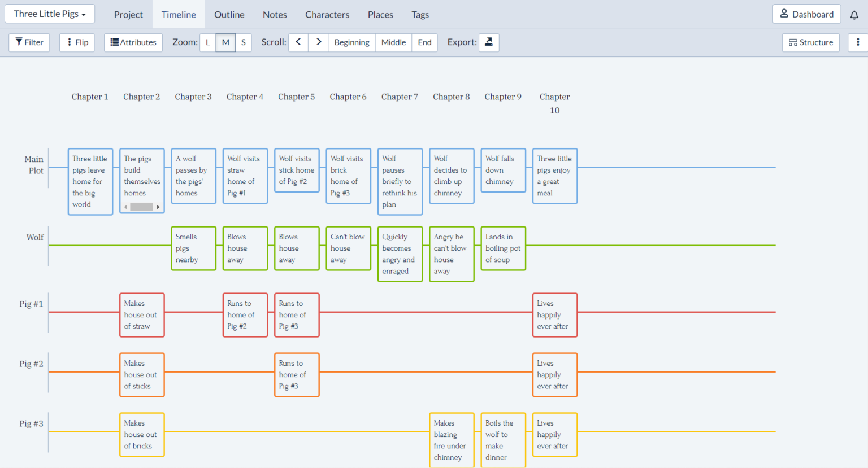The width and height of the screenshot is (868, 468).
Task: Flip the timeline orientation
Action: [x=77, y=42]
